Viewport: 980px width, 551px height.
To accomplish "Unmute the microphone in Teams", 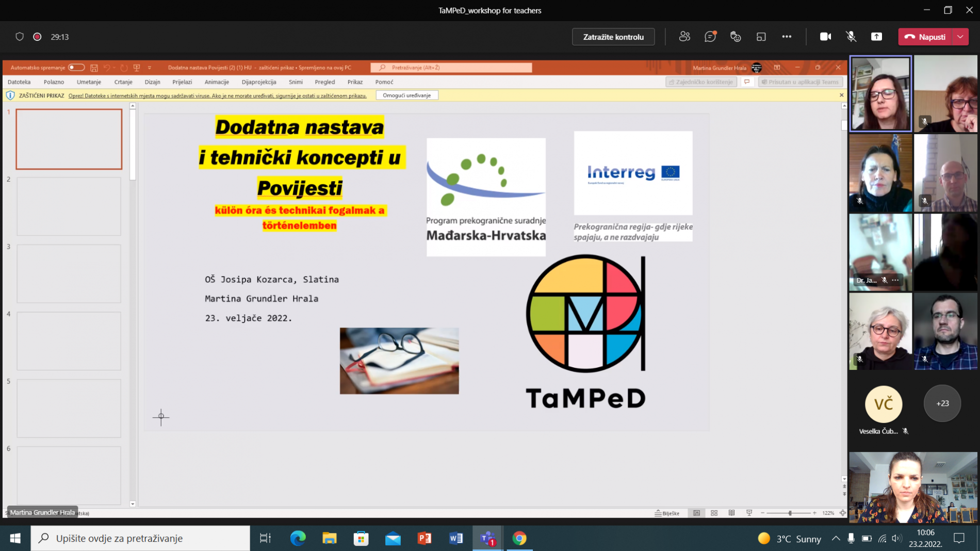I will [x=851, y=37].
